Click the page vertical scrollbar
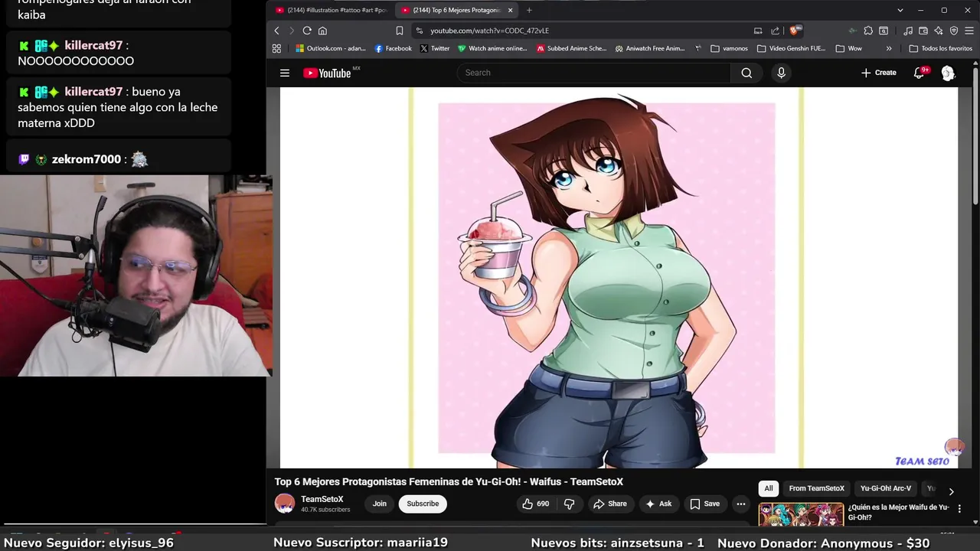The image size is (980, 551). [x=975, y=138]
